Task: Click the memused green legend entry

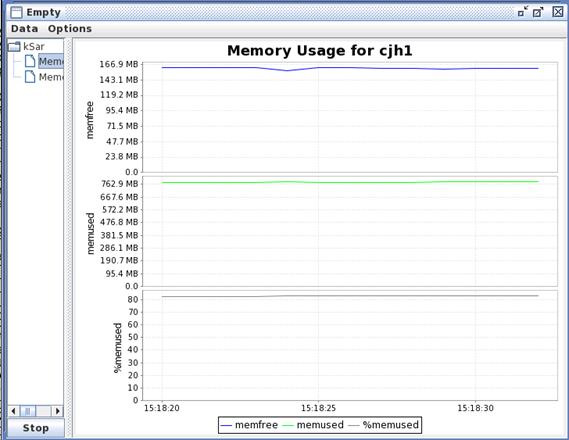Action: pyautogui.click(x=313, y=425)
